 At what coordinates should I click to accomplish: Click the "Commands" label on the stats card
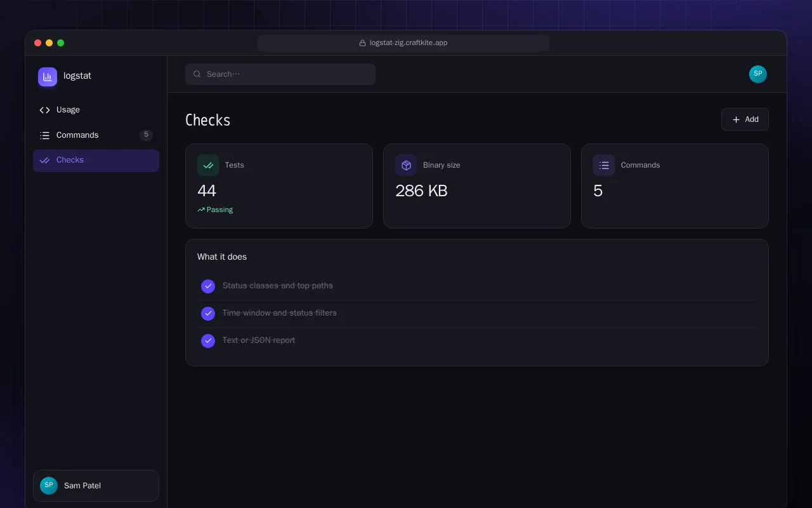[640, 165]
